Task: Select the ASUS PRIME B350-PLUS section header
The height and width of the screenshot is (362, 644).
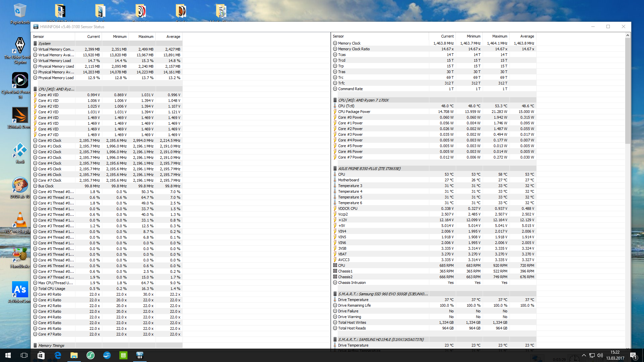Action: [x=369, y=169]
